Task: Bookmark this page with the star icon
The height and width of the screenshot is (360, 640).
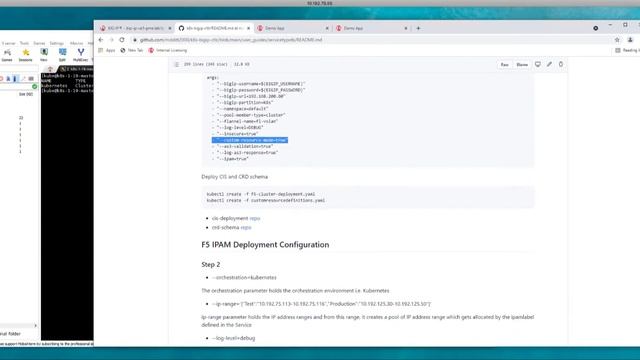Action: point(617,40)
